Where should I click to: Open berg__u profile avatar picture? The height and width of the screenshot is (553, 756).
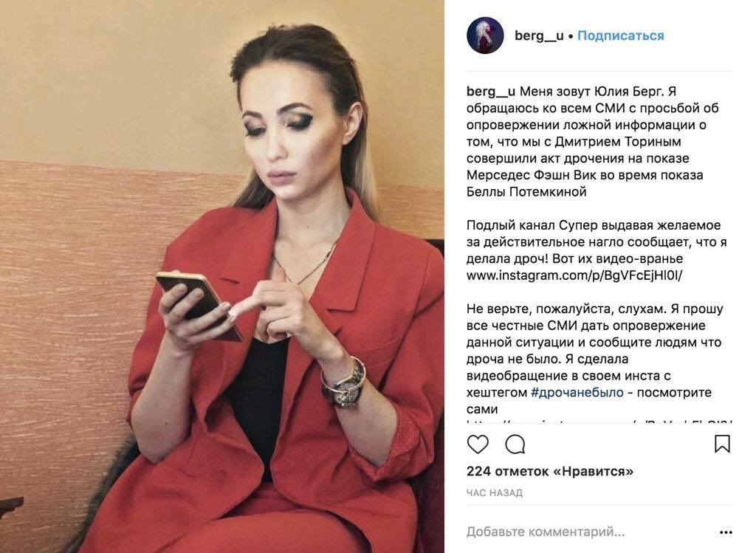click(x=485, y=35)
